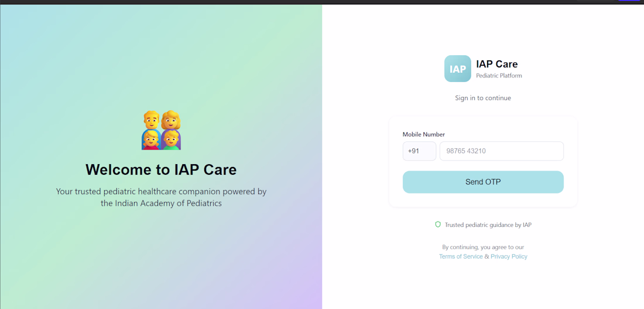Click the mother's face in family emoji

[172, 121]
